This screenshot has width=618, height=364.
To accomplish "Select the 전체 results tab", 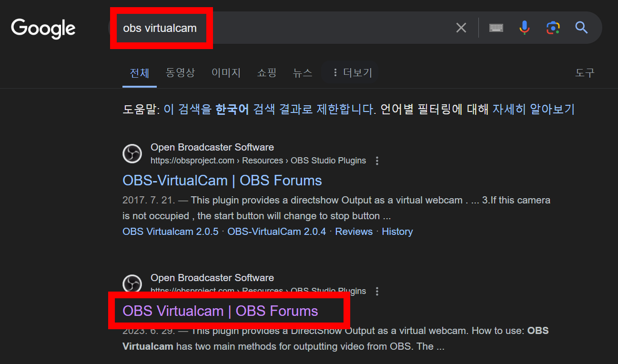I will pyautogui.click(x=140, y=73).
